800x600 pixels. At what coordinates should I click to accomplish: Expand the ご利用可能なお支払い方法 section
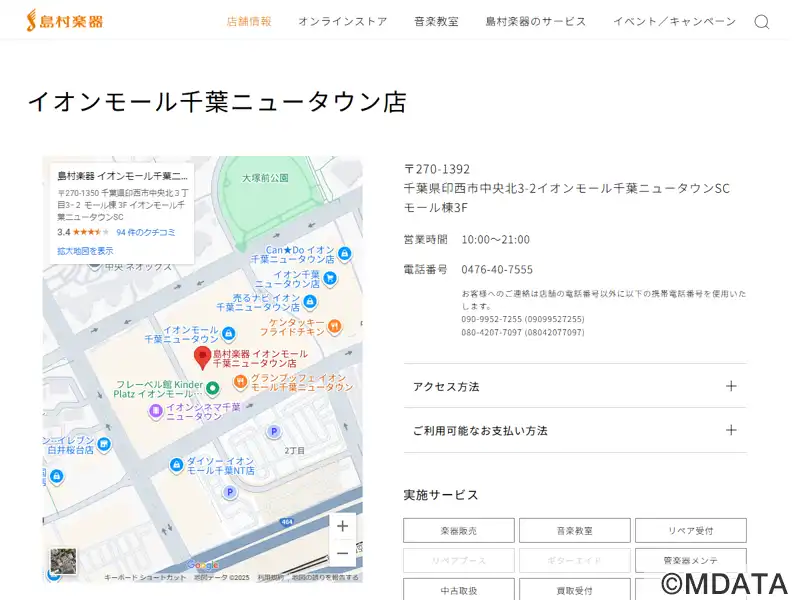[575, 430]
